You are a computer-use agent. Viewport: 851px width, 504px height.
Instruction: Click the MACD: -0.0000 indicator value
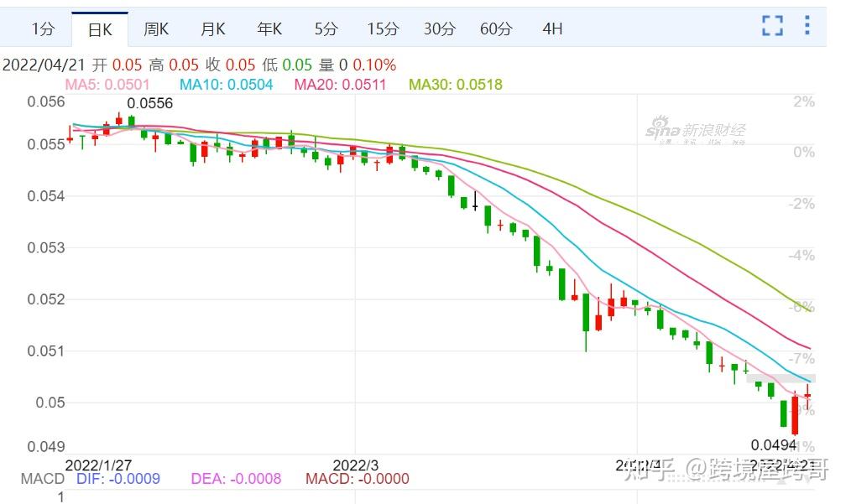[x=358, y=479]
